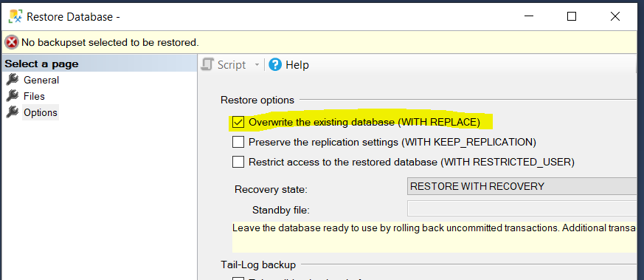Maximize the Restore Database window

[x=571, y=16]
